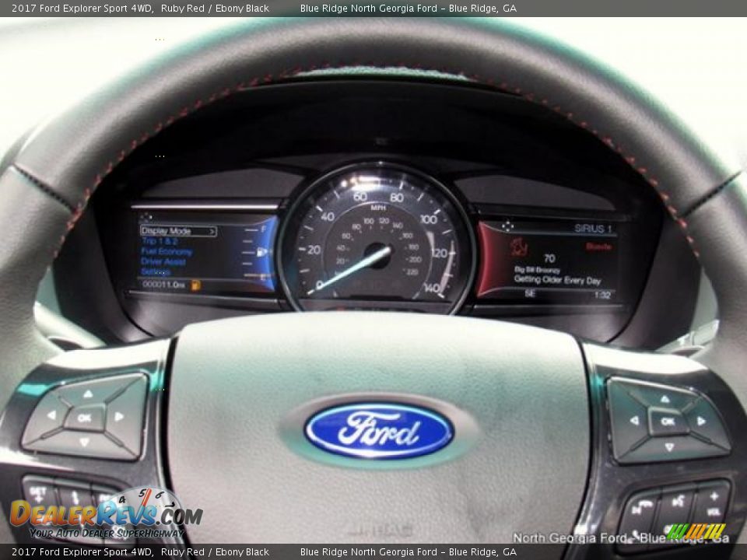
Task: Select Trip 1 & 2 menu item
Action: point(160,242)
